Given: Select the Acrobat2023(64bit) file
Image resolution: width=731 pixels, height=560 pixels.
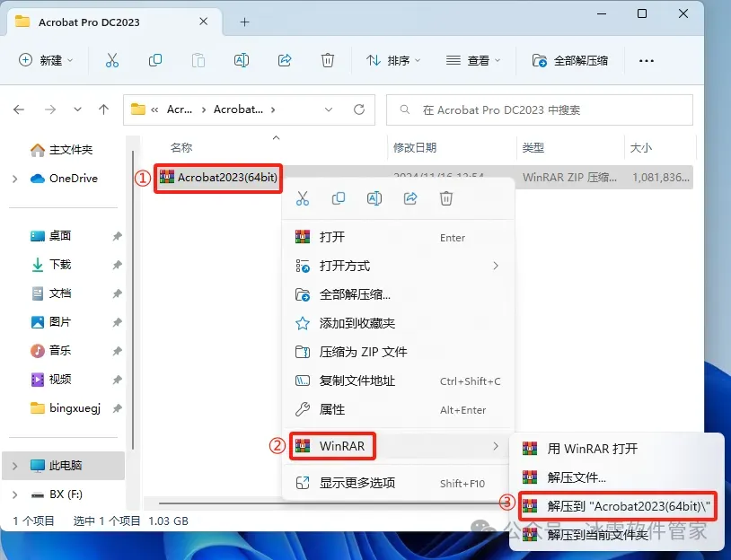Looking at the screenshot, I should tap(218, 178).
